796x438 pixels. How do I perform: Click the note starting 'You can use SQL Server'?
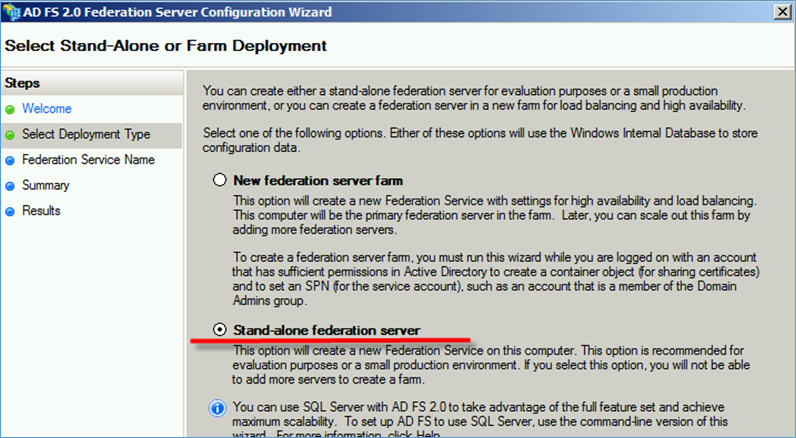tap(480, 421)
